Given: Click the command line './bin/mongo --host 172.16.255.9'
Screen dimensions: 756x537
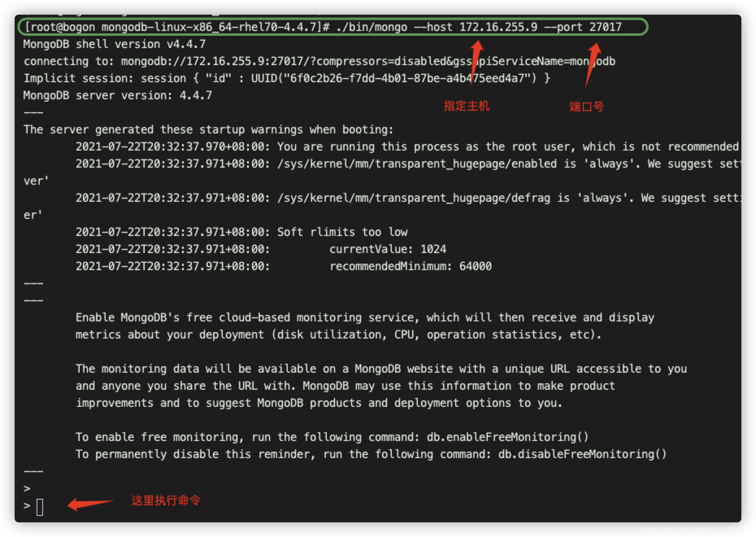Looking at the screenshot, I should pos(437,27).
